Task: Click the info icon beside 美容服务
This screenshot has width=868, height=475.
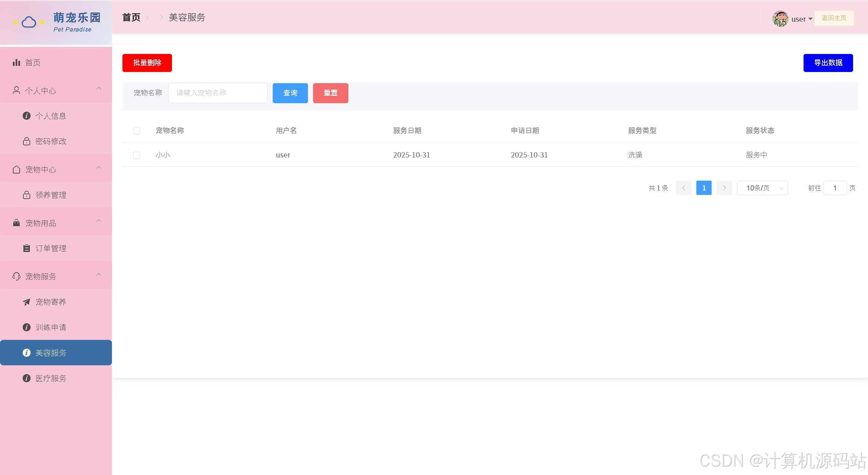Action: 26,353
